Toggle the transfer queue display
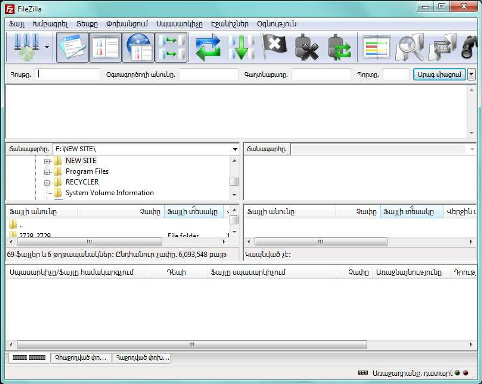The width and height of the screenshot is (482, 384). tap(171, 47)
